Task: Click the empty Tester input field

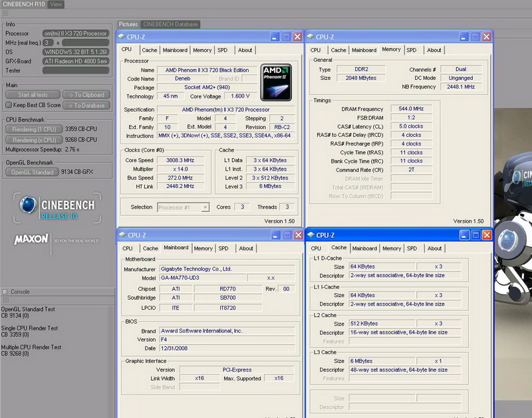Action: (x=75, y=70)
